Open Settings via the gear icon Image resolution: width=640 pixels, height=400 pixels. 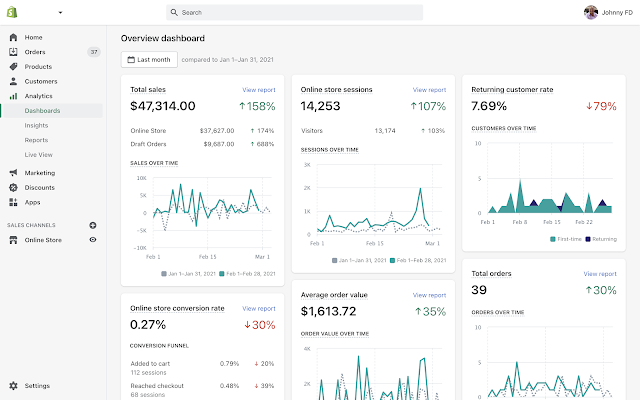[x=13, y=386]
